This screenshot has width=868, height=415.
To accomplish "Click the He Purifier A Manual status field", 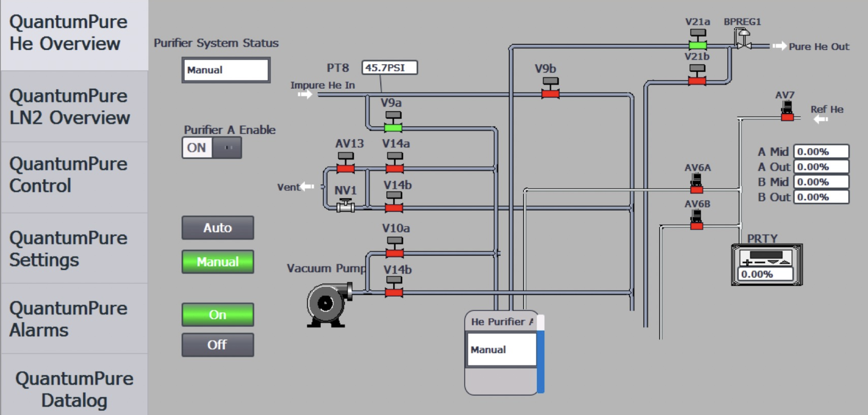I will 502,349.
